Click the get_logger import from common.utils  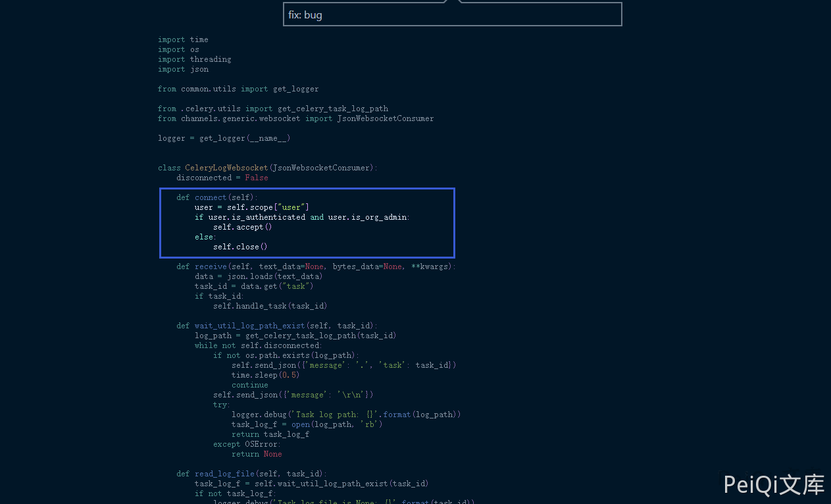pos(295,89)
